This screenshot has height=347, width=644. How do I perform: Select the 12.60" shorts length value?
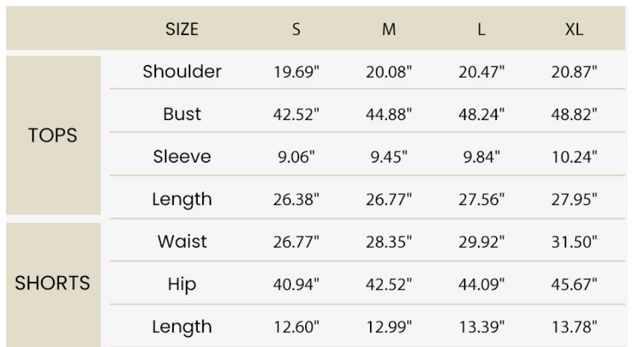point(296,327)
